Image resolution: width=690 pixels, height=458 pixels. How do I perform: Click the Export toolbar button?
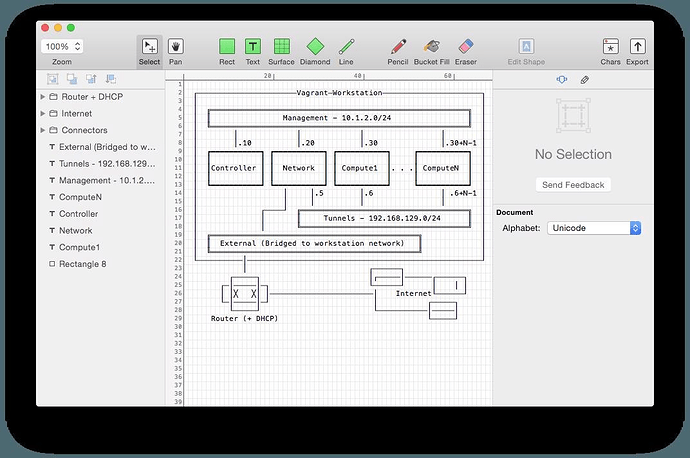point(637,51)
